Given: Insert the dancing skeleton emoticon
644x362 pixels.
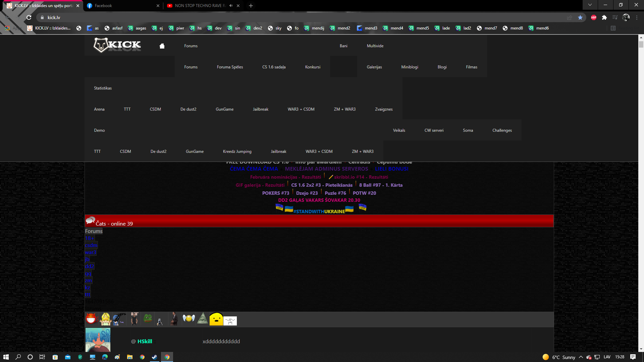Looking at the screenshot, I should tap(230, 321).
